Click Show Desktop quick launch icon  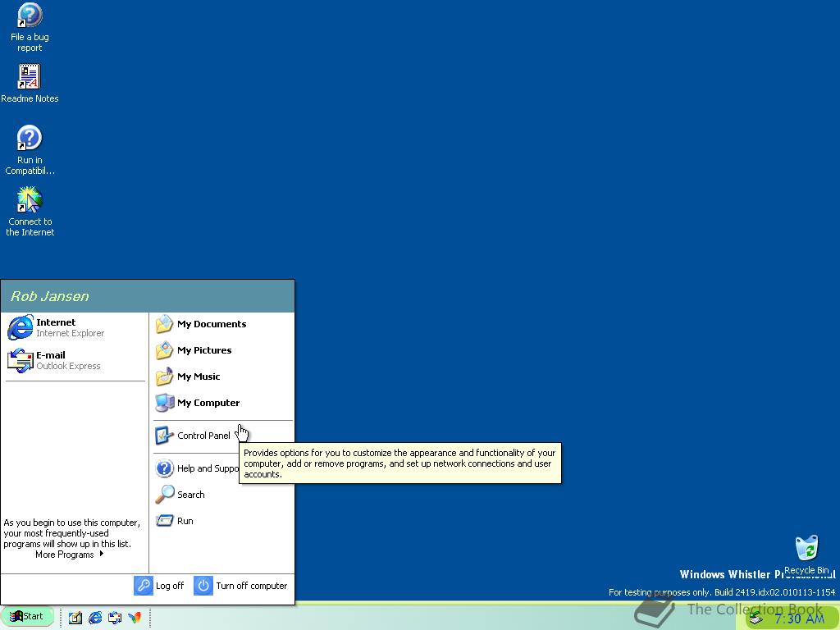pyautogui.click(x=75, y=618)
